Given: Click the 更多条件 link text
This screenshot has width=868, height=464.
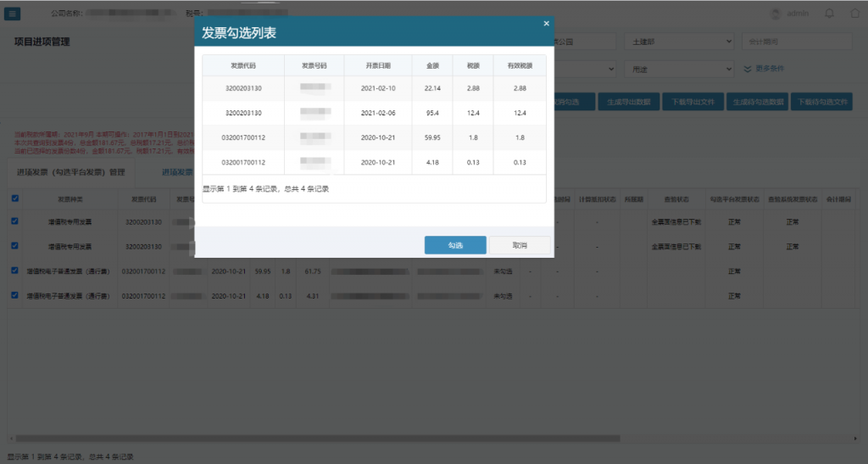Looking at the screenshot, I should click(770, 69).
